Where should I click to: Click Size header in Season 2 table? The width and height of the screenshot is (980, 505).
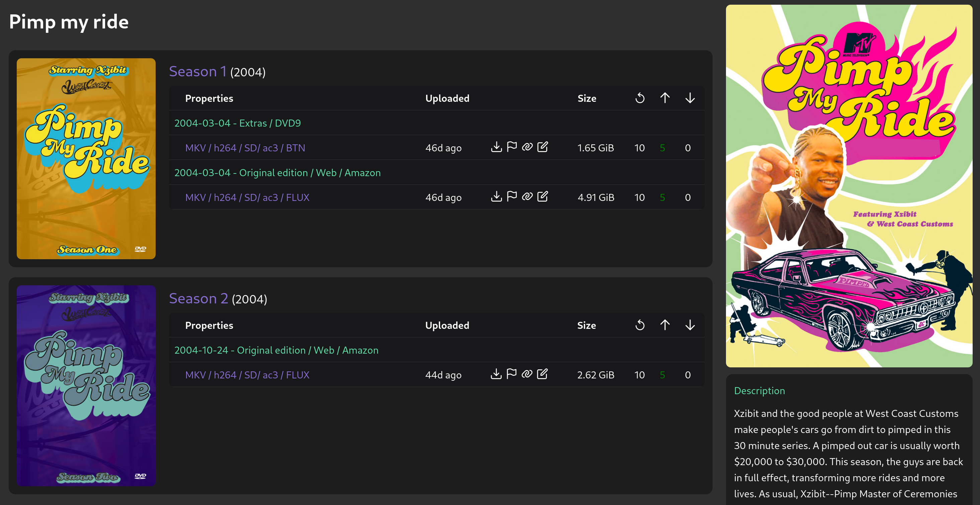[x=587, y=326]
